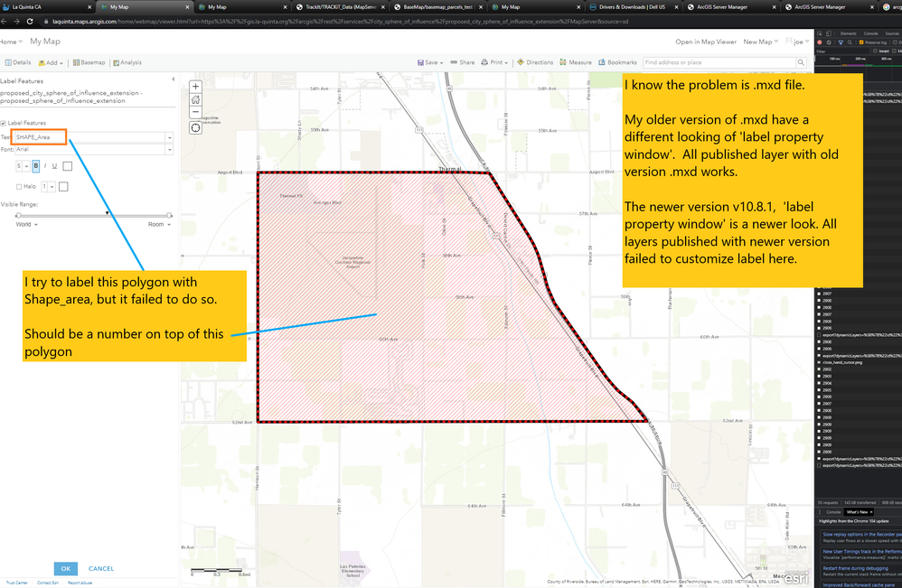This screenshot has width=902, height=588.
Task: Open the Contact Esri footer link
Action: pos(48,583)
